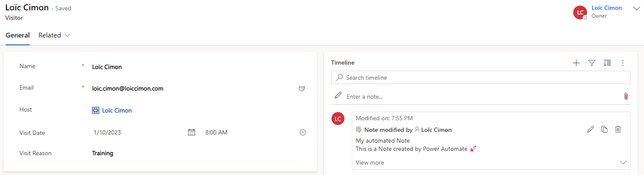Edit the note using the pencil icon
This screenshot has width=644, height=175.
(590, 129)
